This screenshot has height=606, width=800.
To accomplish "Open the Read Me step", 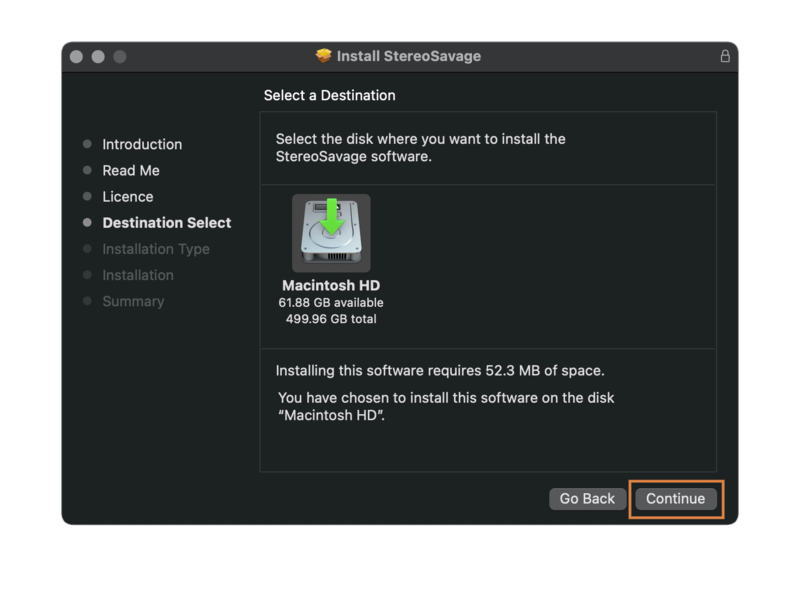I will point(130,170).
